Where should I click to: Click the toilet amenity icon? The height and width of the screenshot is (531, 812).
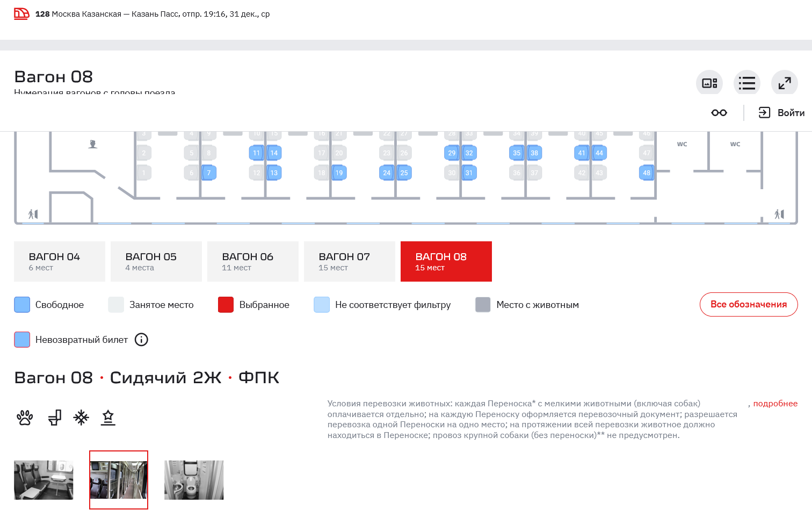[55, 418]
